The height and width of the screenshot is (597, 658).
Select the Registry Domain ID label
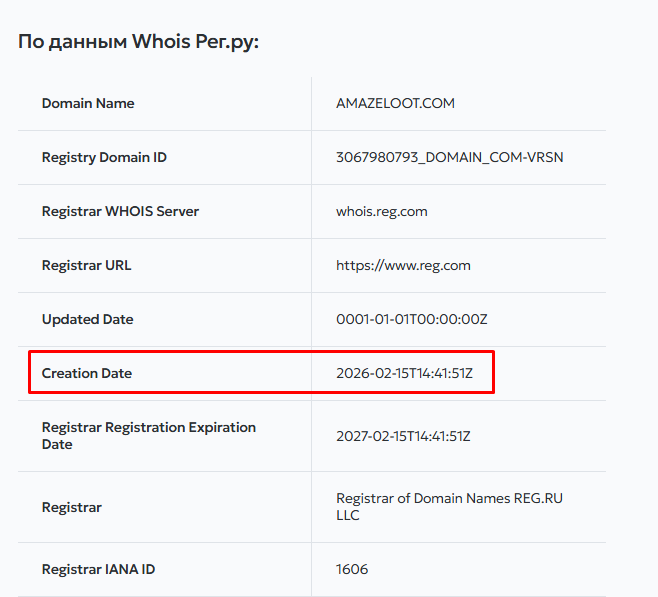104,157
